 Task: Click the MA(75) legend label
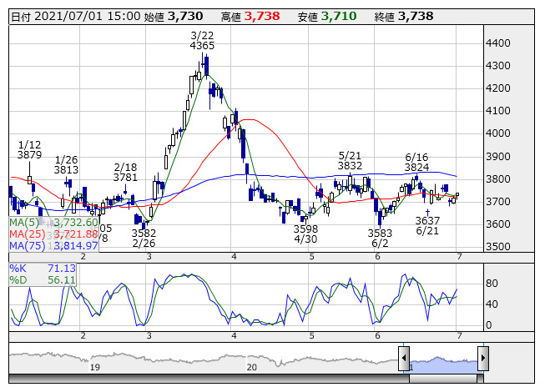(x=25, y=246)
